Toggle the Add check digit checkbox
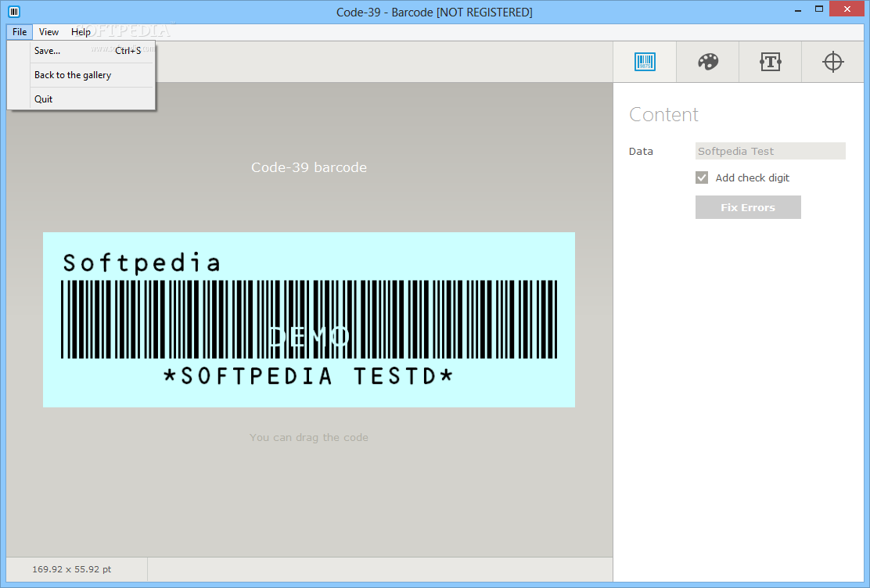 pyautogui.click(x=701, y=177)
